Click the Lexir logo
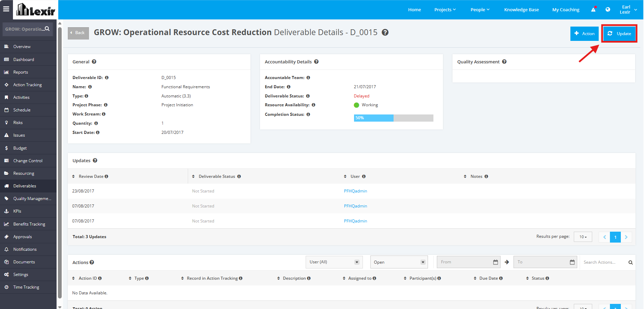 (x=36, y=10)
